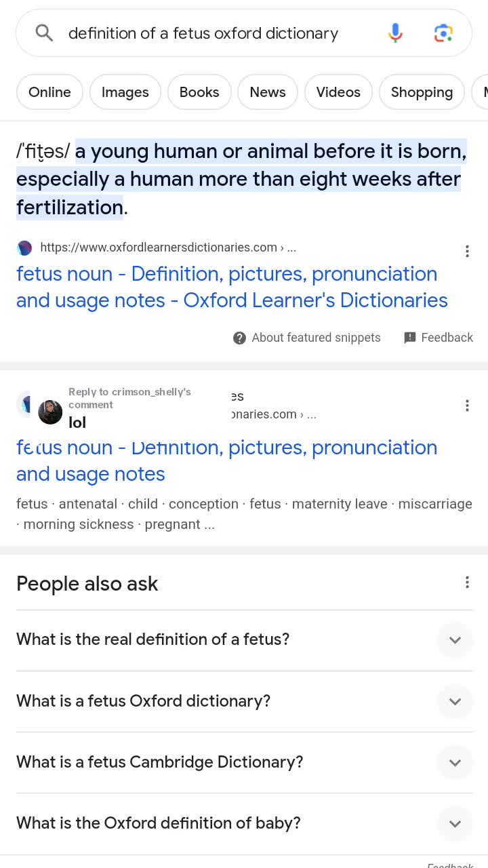Tap the commenter profile picture
The height and width of the screenshot is (868, 488).
50,412
